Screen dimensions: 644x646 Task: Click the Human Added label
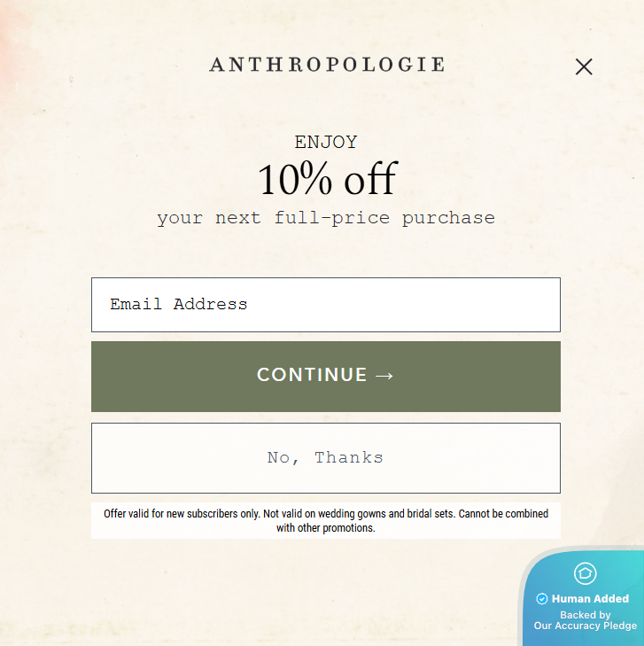click(590, 599)
